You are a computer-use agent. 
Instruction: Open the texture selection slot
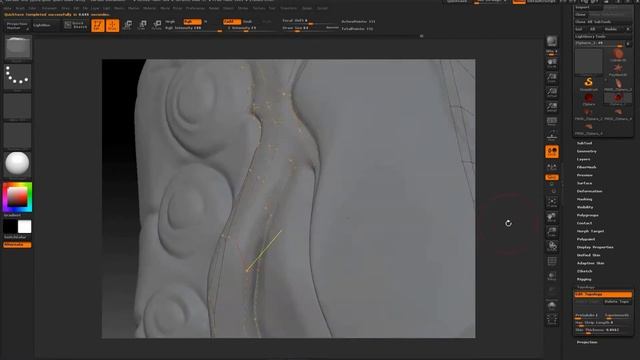[18, 136]
